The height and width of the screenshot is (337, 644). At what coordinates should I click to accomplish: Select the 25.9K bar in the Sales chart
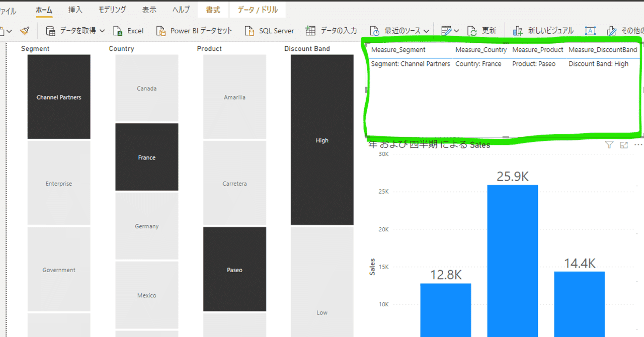[513, 261]
